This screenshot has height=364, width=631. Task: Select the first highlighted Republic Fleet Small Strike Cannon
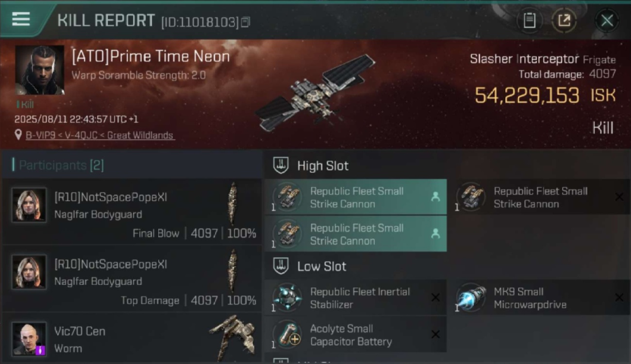point(356,197)
